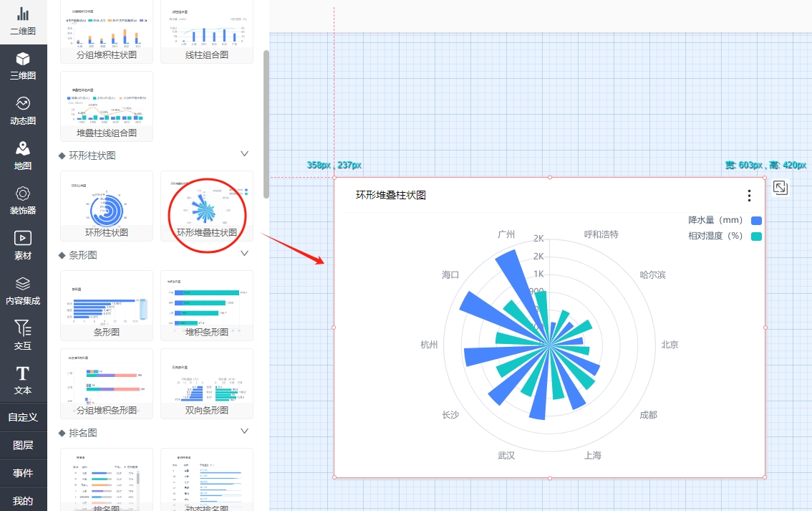Open the 自定义 custom tab
This screenshot has width=812, height=511.
click(23, 417)
